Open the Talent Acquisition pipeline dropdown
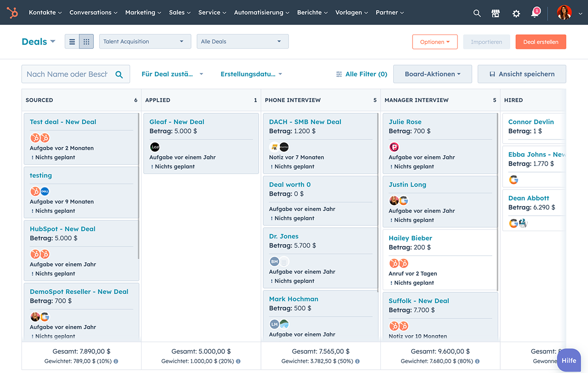Viewport: 588px width, 373px height. [145, 42]
